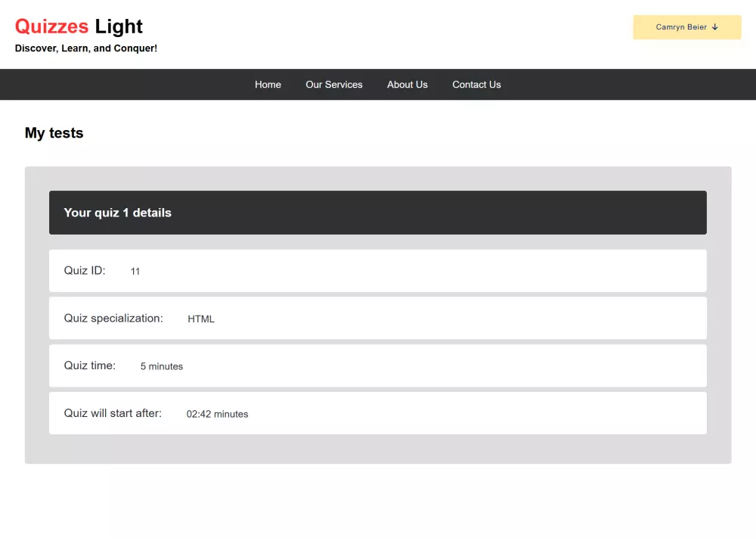Click the down arrow beside Camryn Beier
The height and width of the screenshot is (538, 756).
pos(715,27)
